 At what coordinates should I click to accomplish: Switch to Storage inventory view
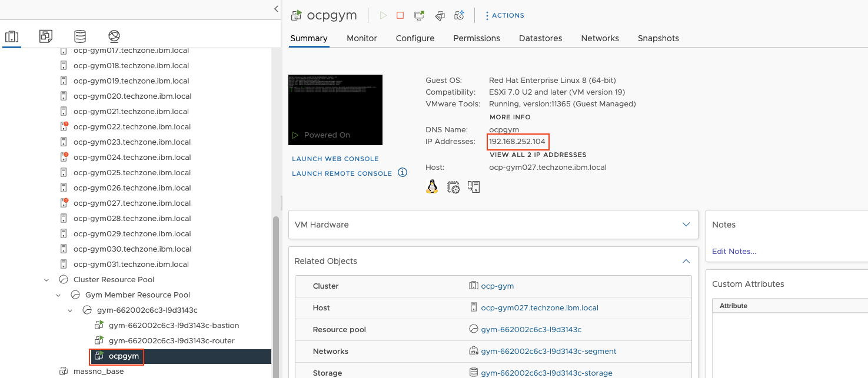[x=80, y=36]
